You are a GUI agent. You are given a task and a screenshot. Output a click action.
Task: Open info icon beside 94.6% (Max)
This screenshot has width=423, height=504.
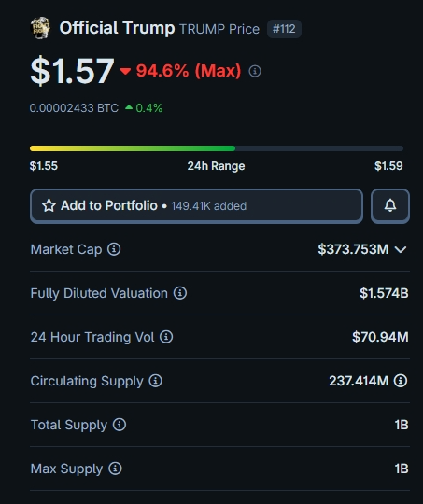coord(255,71)
